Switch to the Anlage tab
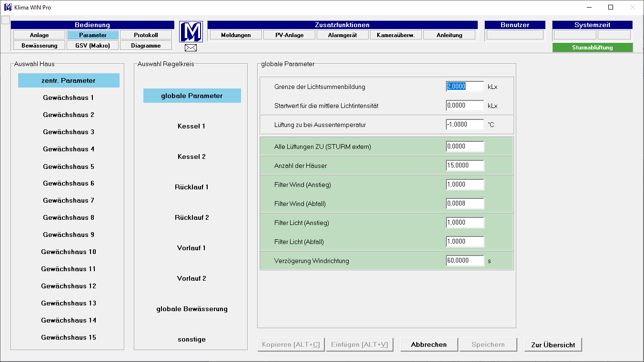Image resolution: width=644 pixels, height=362 pixels. click(x=39, y=34)
